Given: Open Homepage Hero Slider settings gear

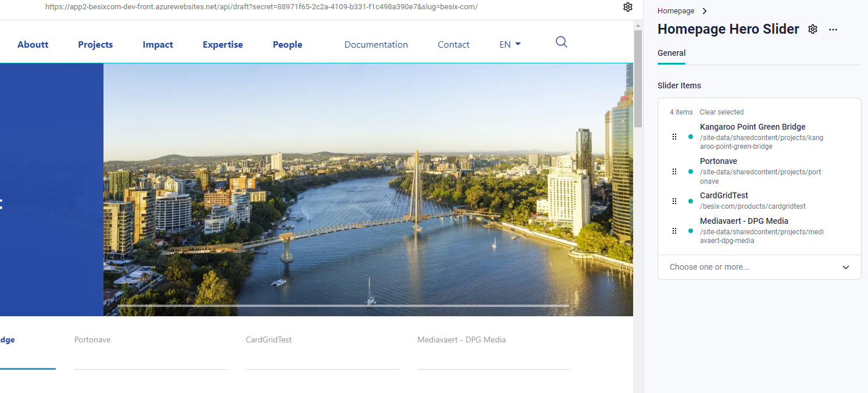Looking at the screenshot, I should pos(813,30).
